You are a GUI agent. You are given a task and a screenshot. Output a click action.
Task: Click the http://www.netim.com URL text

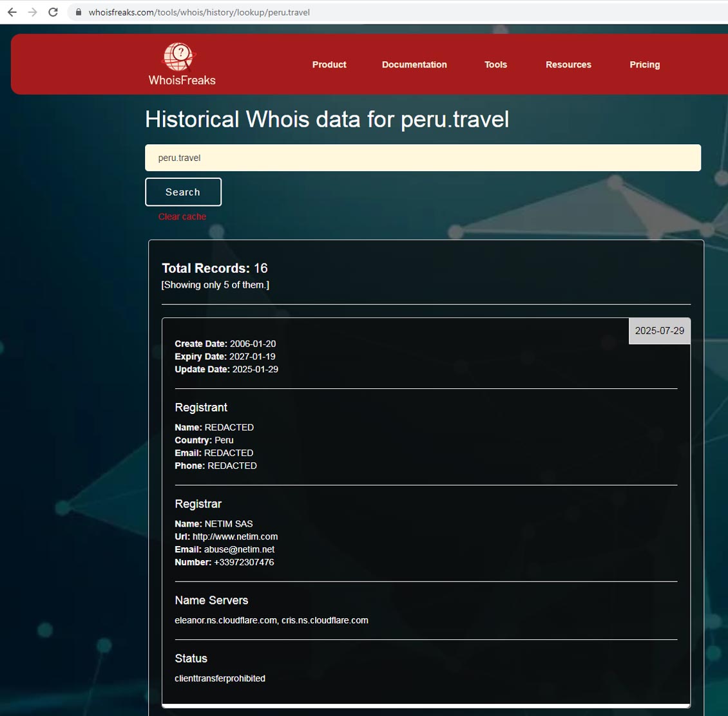[235, 536]
